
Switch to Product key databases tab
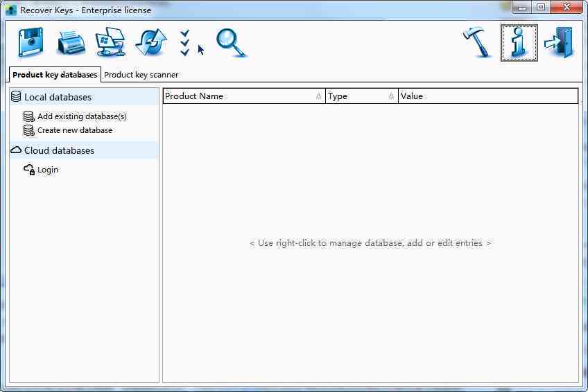55,75
